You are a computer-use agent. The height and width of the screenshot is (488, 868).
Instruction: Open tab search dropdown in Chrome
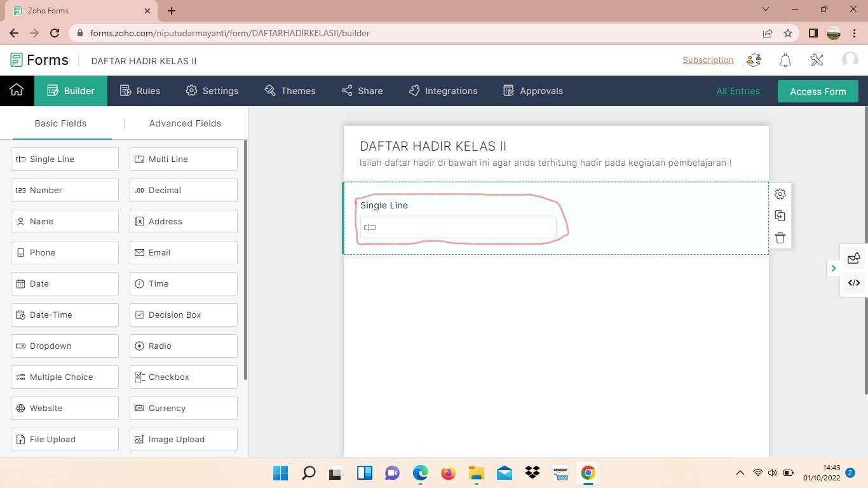pyautogui.click(x=766, y=10)
